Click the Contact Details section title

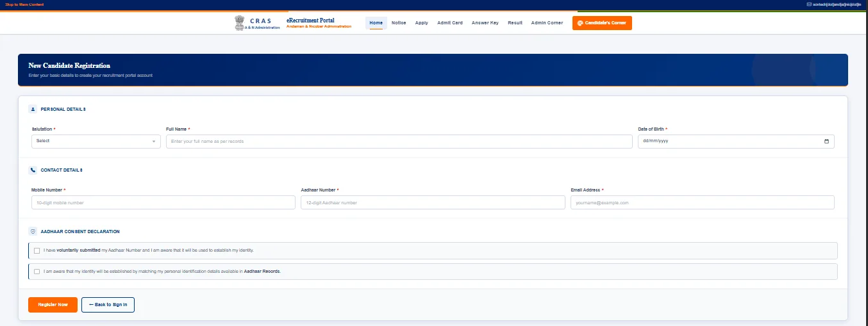coord(62,170)
